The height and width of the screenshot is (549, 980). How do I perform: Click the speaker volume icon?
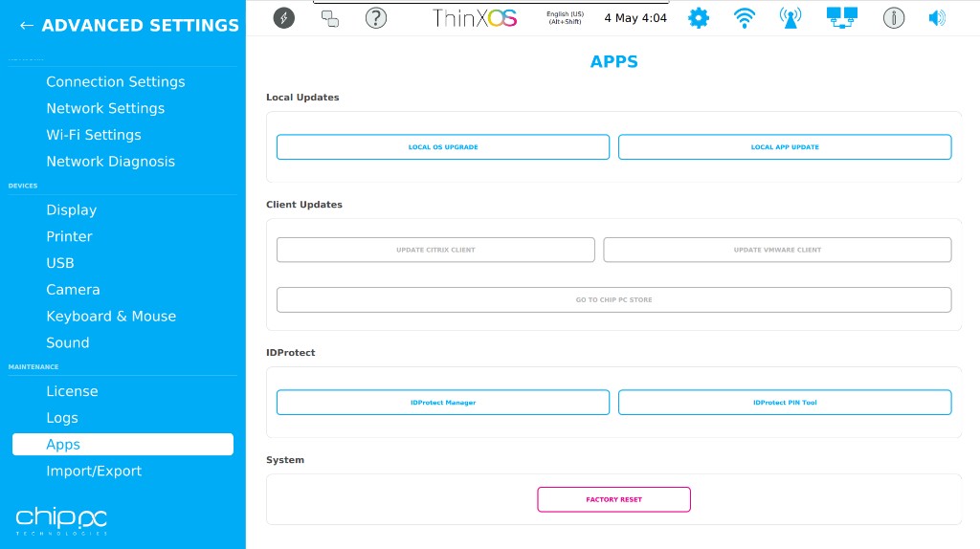point(937,18)
